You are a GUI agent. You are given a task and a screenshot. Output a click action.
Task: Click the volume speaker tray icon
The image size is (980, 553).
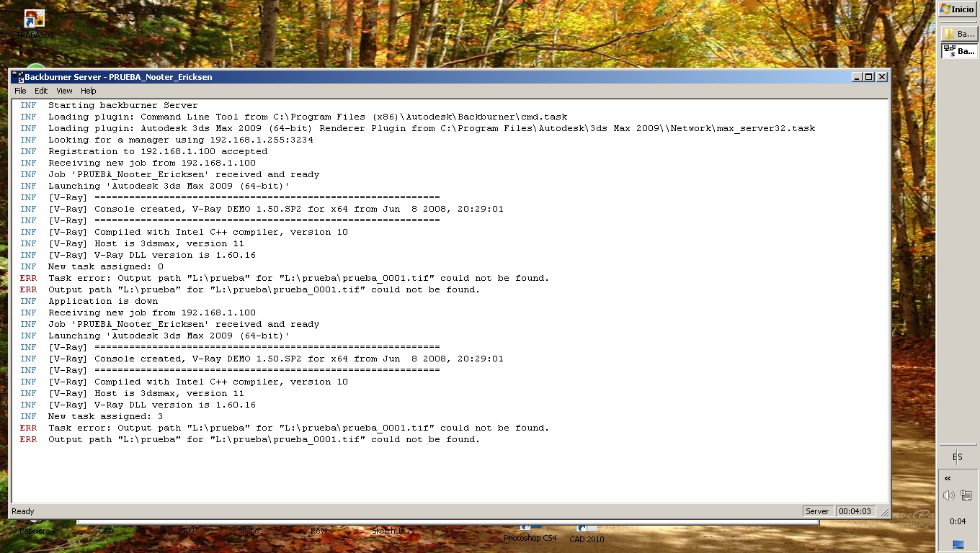pos(948,495)
